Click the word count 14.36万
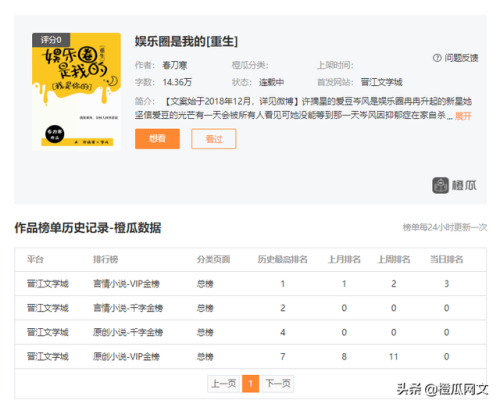Screen dimensions: 500x407 pyautogui.click(x=177, y=82)
